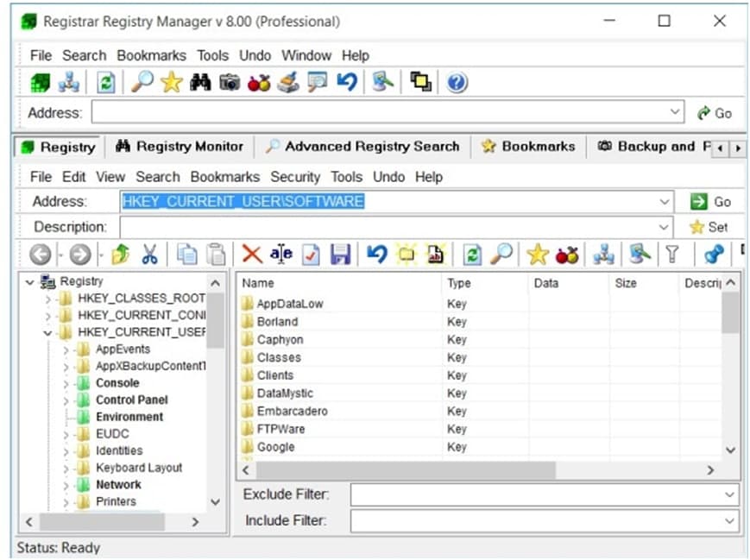This screenshot has width=750, height=560.
Task: Open the Exclude Filter dropdown
Action: click(730, 494)
